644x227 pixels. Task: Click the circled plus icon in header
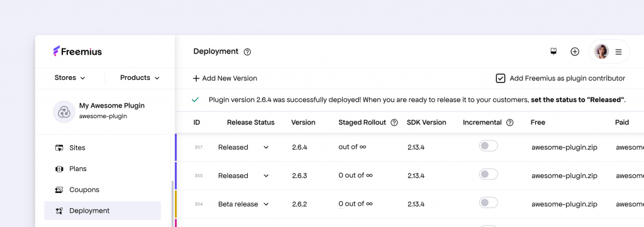point(575,52)
